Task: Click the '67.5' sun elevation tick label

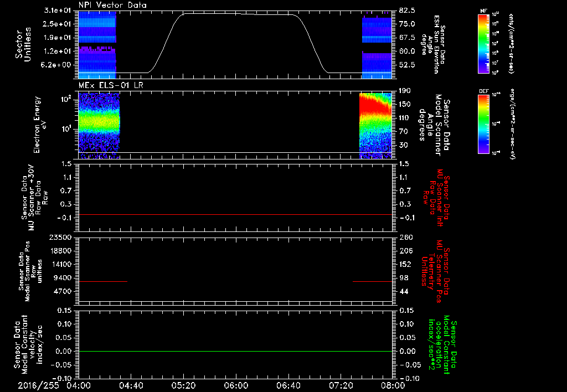Action: [x=407, y=38]
